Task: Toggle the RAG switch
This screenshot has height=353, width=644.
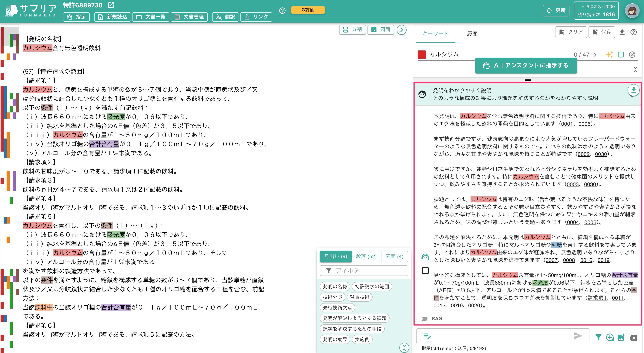Action: point(422,319)
